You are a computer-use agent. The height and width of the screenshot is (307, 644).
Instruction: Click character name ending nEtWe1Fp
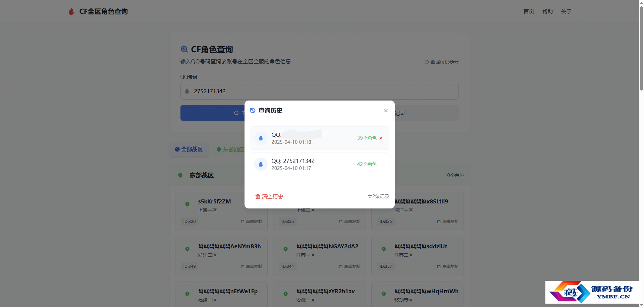tap(228, 291)
